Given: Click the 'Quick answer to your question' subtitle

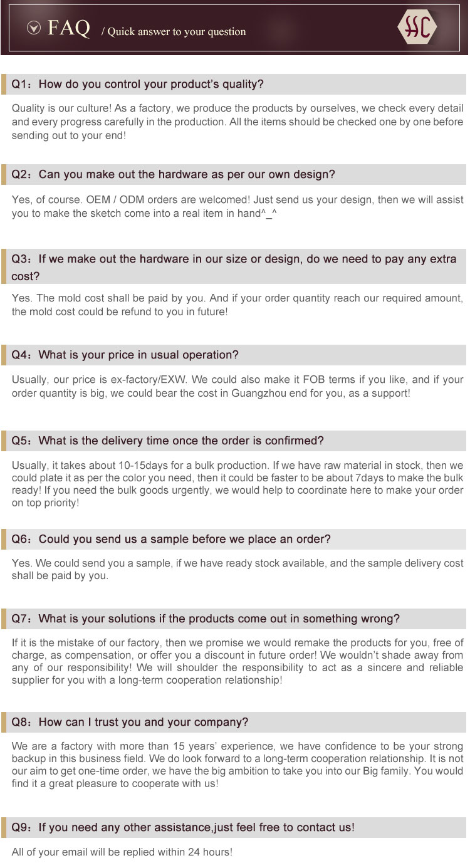Looking at the screenshot, I should 174,32.
